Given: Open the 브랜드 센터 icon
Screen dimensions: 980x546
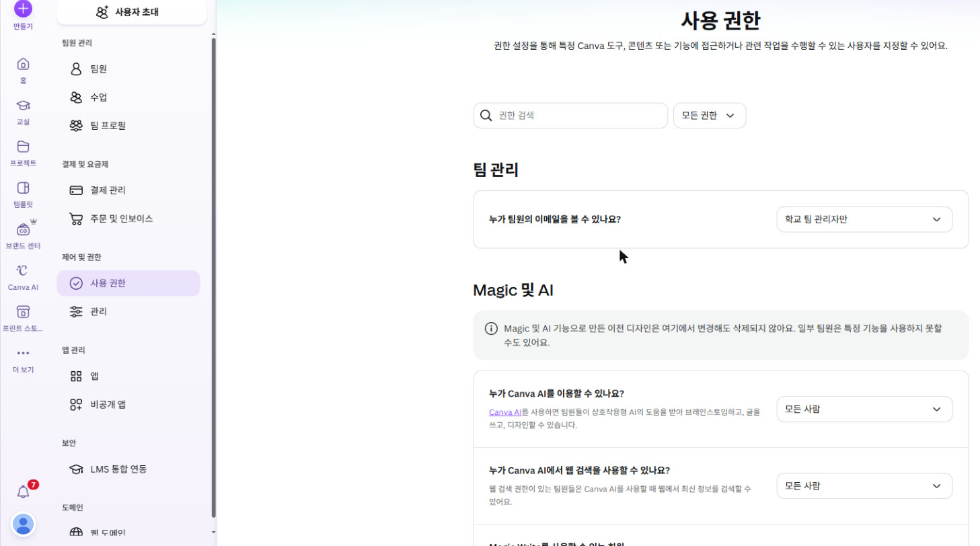Looking at the screenshot, I should [23, 229].
